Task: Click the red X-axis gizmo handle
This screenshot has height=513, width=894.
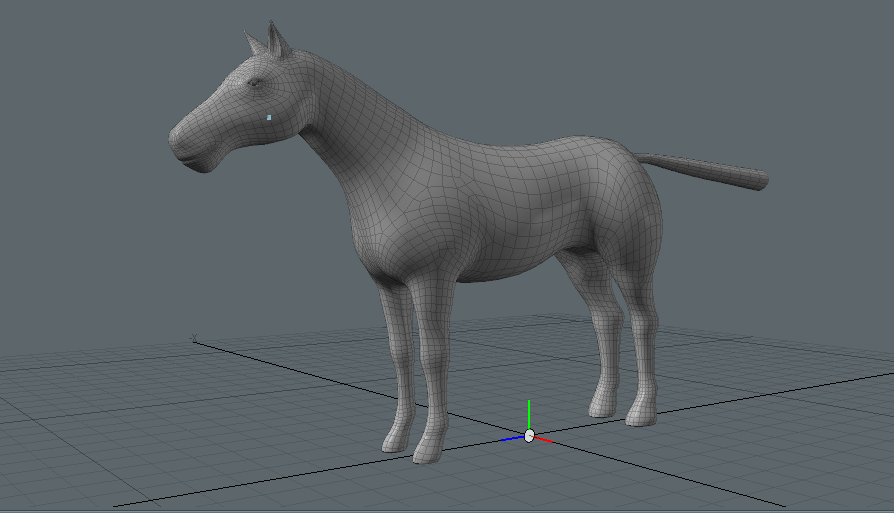Action: point(544,439)
